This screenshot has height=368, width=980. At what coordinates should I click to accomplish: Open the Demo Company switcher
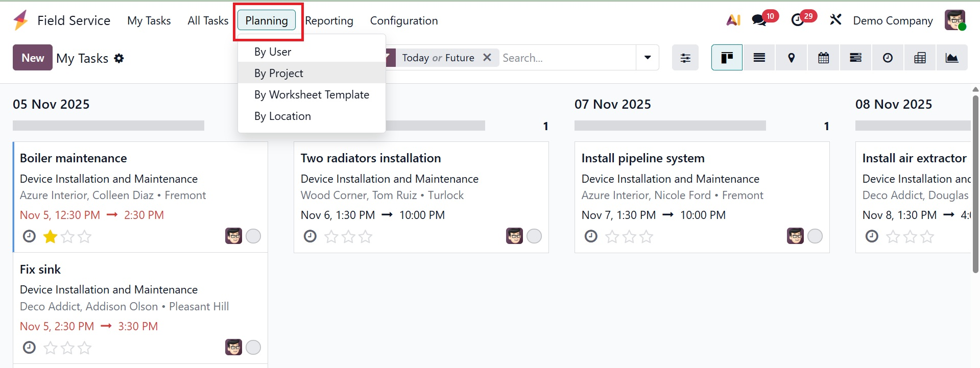point(893,20)
